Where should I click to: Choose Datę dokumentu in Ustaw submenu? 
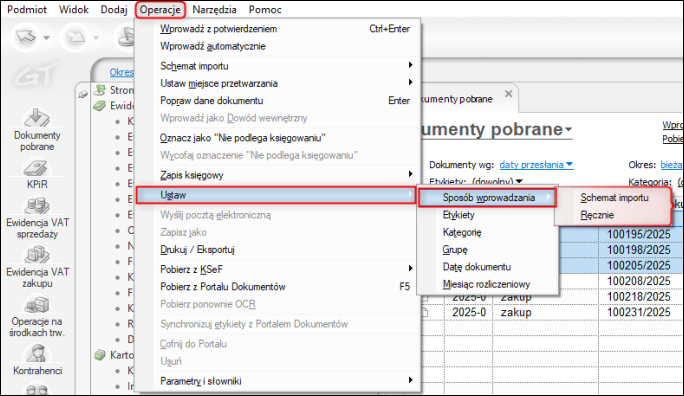click(x=488, y=267)
